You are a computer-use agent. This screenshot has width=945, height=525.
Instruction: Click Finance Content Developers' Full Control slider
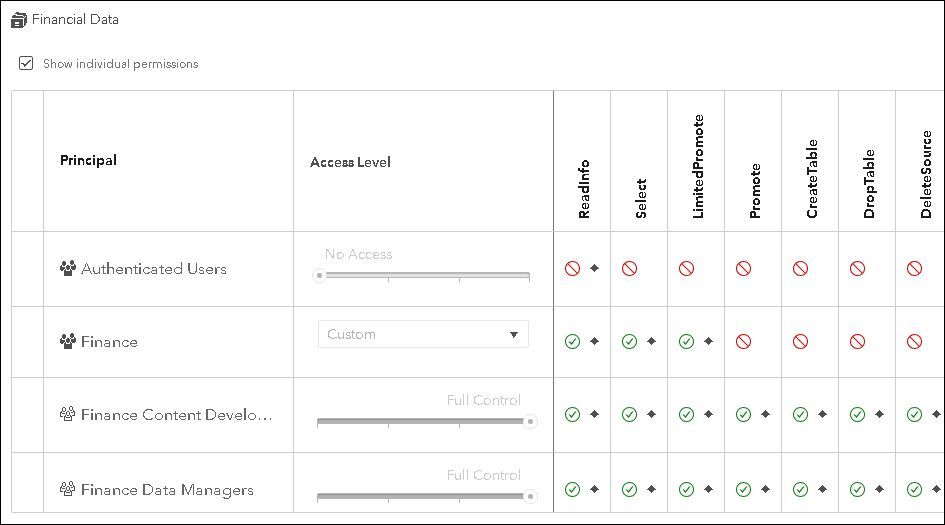point(530,421)
